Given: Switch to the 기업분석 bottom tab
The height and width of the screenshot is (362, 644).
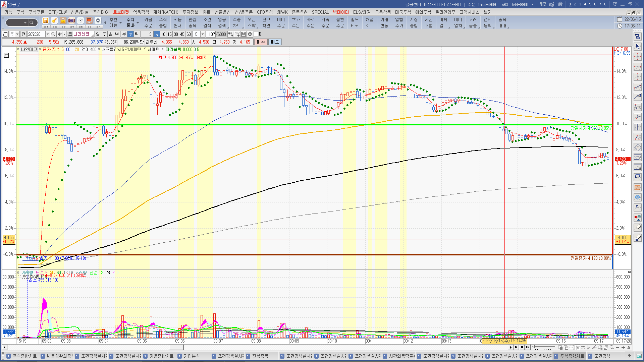Looking at the screenshot, I should coord(192,356).
